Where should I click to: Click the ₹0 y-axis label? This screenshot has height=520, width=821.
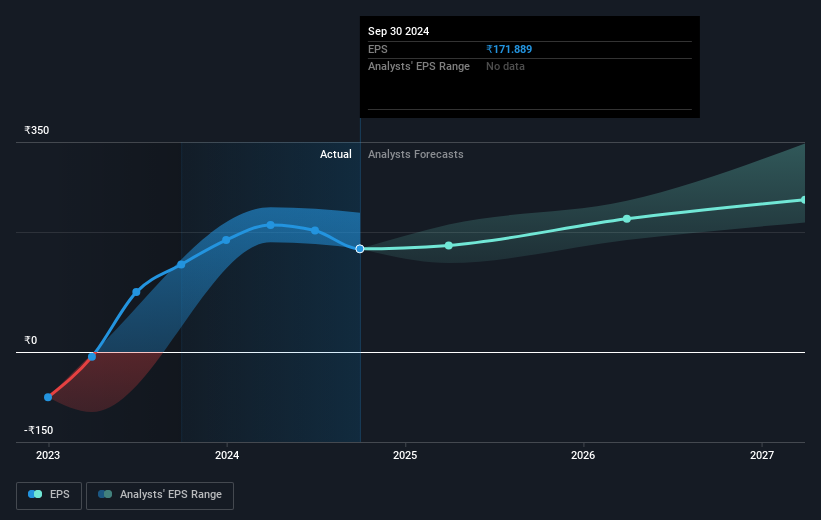coord(30,340)
